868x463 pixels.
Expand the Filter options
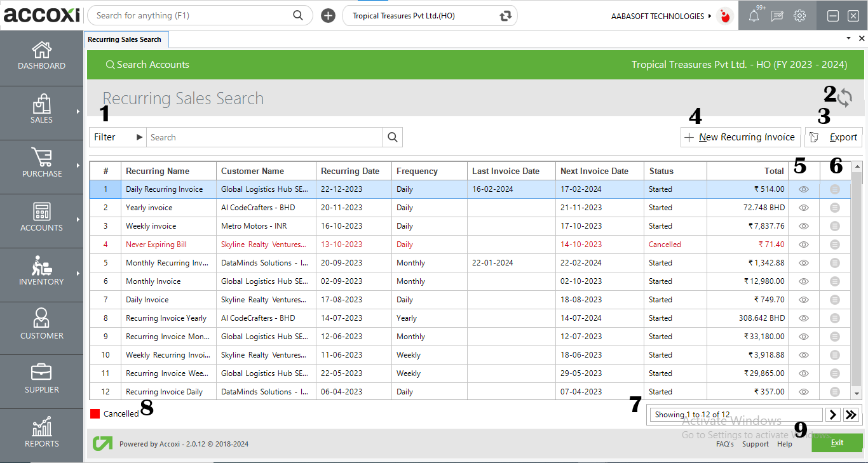pos(117,137)
